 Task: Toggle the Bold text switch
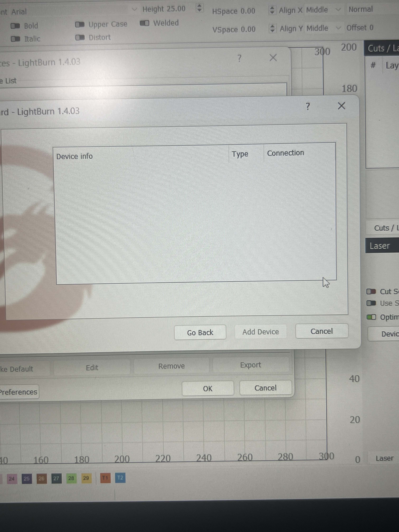tap(16, 26)
